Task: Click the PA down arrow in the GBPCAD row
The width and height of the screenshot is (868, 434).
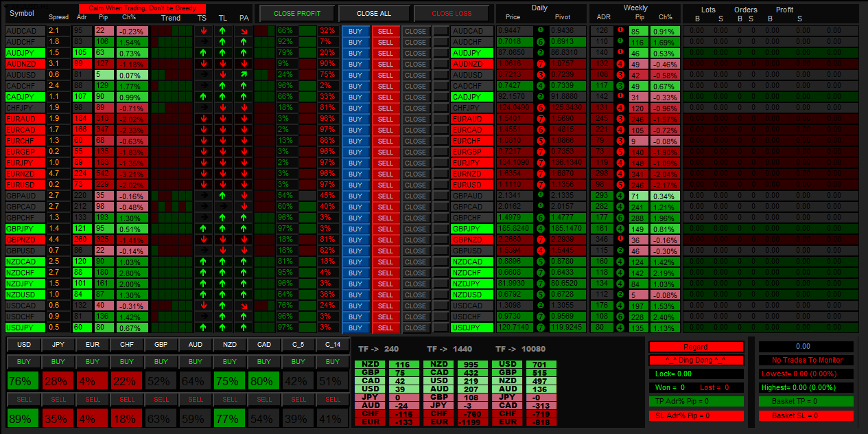Action: coord(244,207)
